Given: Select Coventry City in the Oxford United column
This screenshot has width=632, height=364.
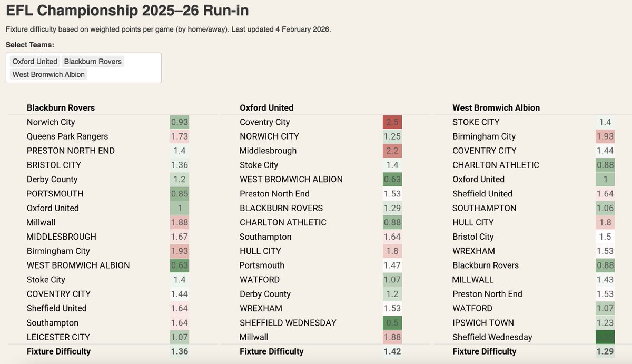Looking at the screenshot, I should pos(265,122).
